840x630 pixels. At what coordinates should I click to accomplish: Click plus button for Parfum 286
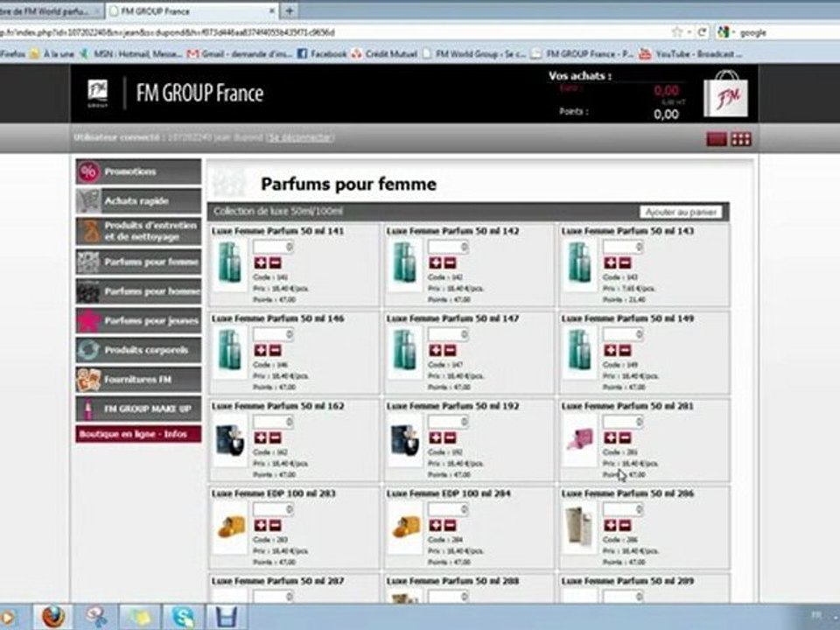pos(610,526)
